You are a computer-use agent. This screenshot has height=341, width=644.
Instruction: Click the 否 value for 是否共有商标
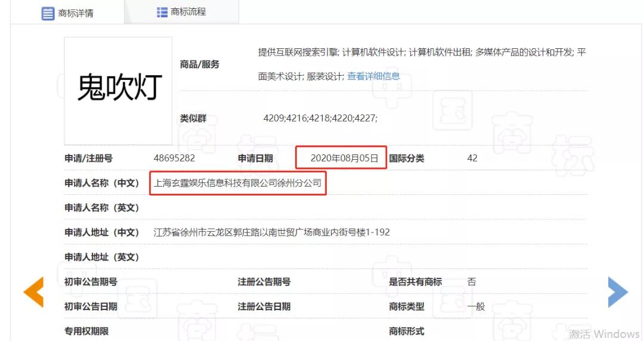pyautogui.click(x=472, y=281)
